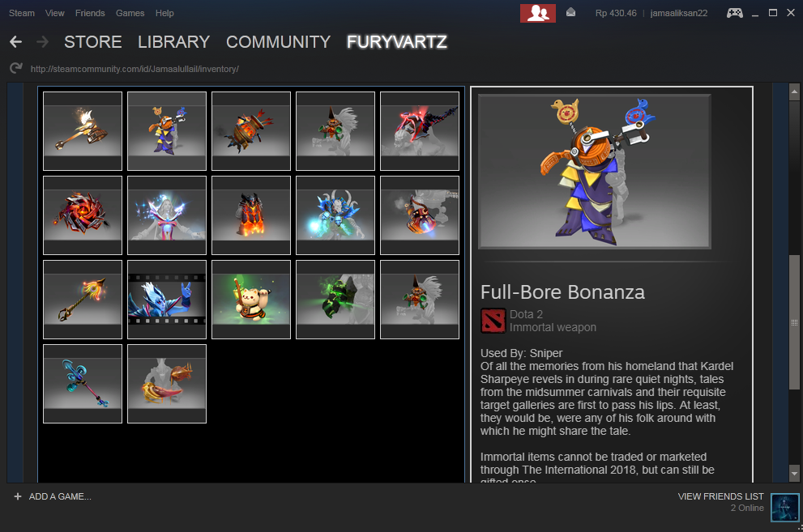
Task: Select the Full-Bore Bonanza Sniper item thumbnail
Action: [167, 131]
